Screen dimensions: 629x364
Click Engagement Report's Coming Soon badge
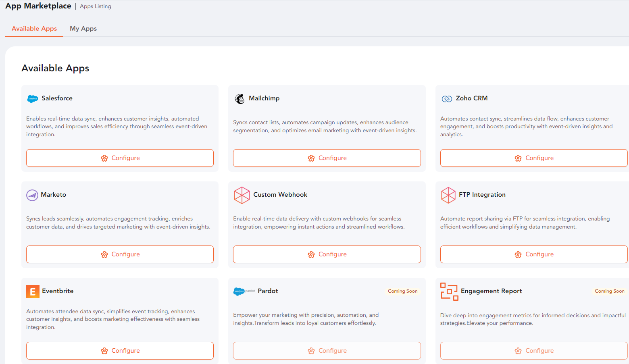coord(610,291)
